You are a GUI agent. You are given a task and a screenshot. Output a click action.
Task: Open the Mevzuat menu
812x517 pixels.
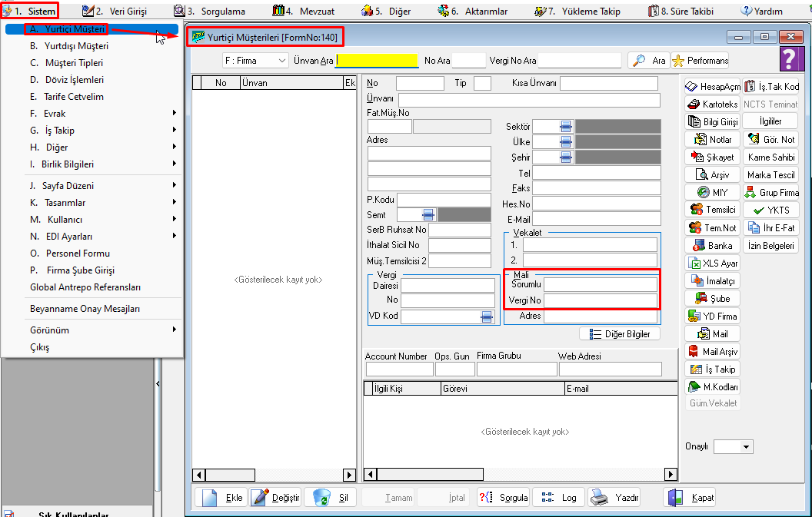[304, 11]
